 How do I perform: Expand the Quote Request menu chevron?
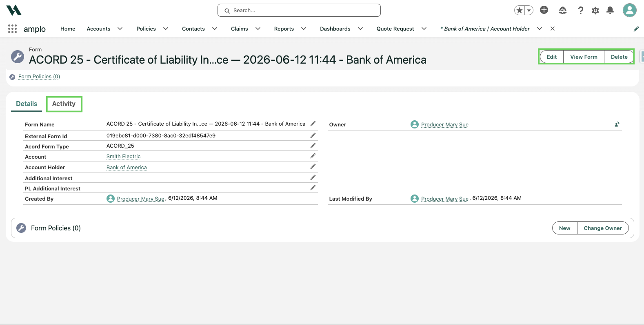pos(424,29)
